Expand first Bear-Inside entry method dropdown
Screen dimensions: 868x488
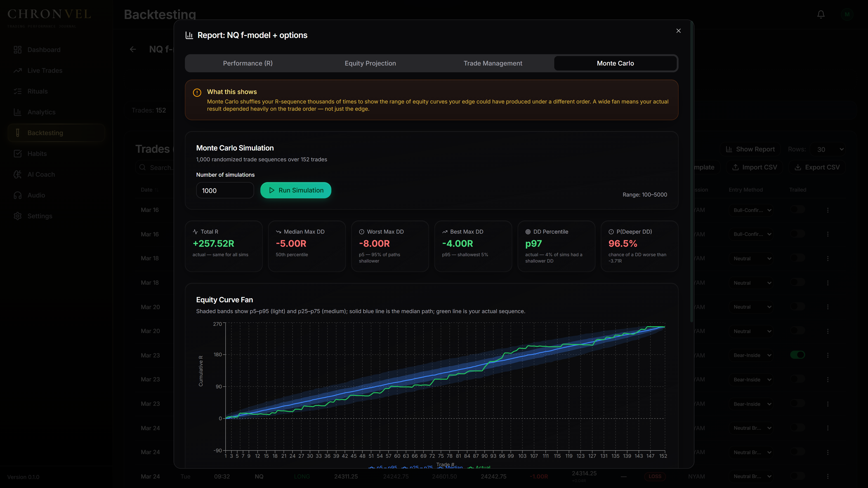[751, 355]
